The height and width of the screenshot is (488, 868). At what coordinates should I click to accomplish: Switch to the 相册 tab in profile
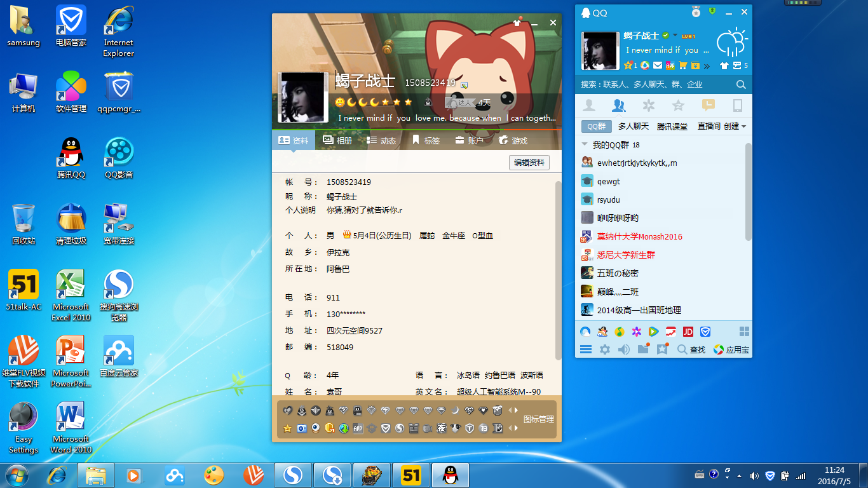click(x=337, y=140)
